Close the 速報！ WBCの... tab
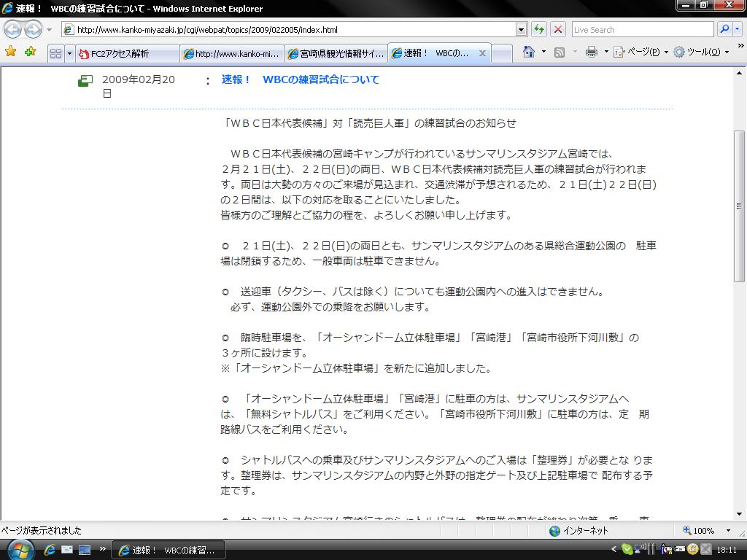 [x=483, y=53]
